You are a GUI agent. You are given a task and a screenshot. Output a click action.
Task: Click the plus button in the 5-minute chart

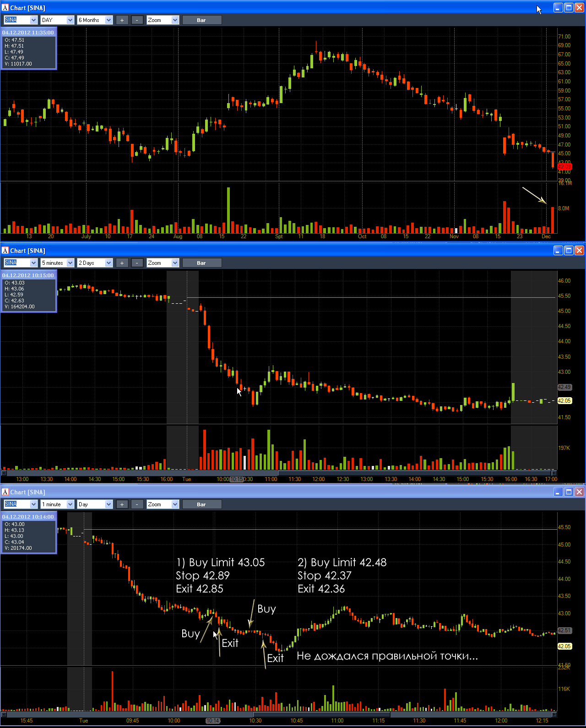pos(122,263)
